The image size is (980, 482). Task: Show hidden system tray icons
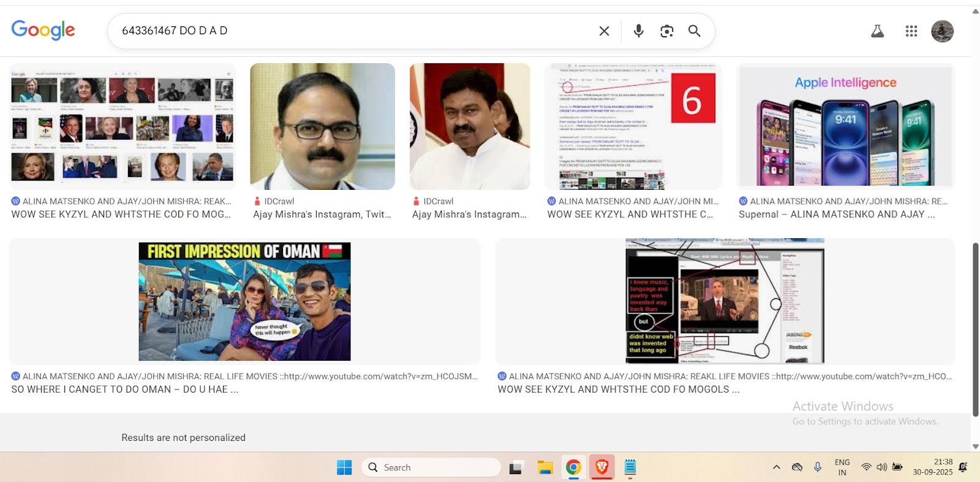(x=776, y=467)
